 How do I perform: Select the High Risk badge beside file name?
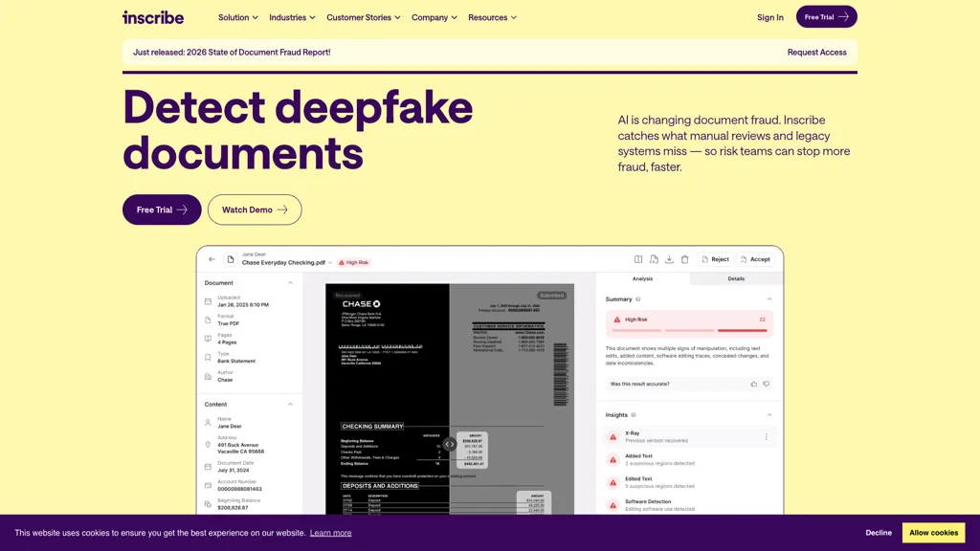pos(354,262)
